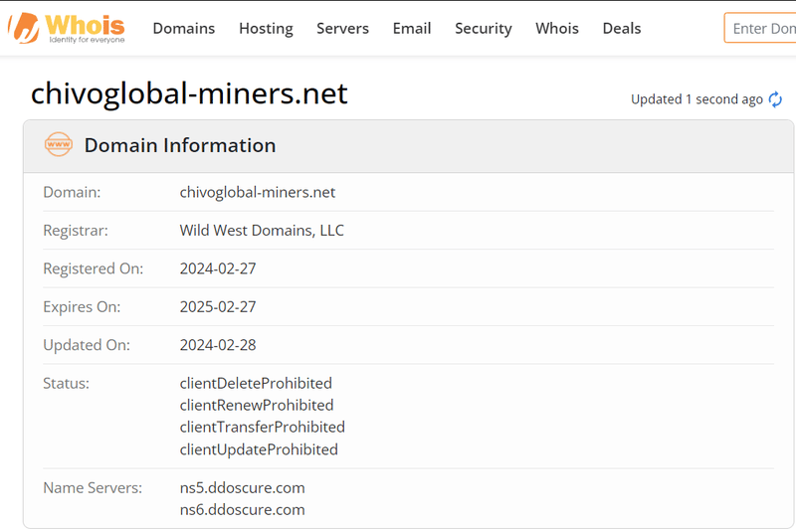
Task: Click the Registered On: label
Action: point(94,268)
